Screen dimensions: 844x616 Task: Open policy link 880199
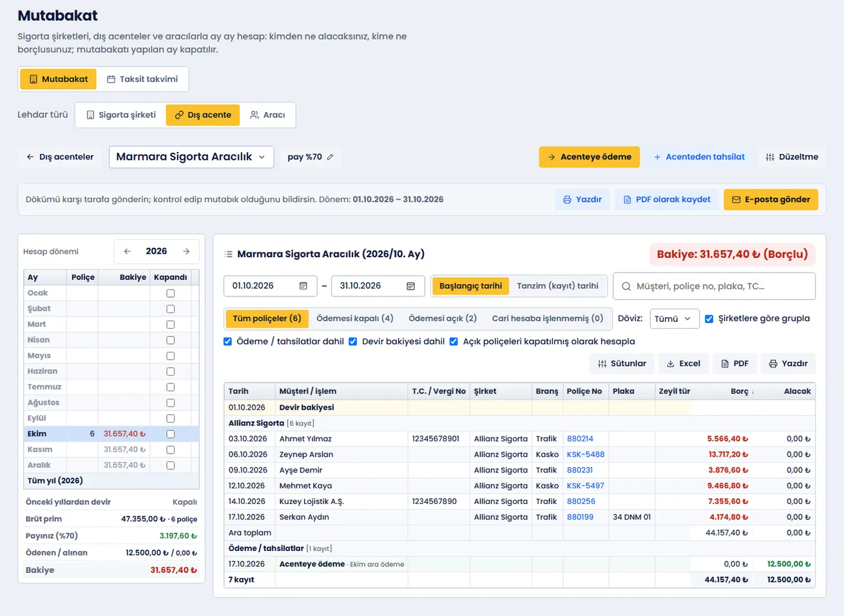(x=580, y=517)
